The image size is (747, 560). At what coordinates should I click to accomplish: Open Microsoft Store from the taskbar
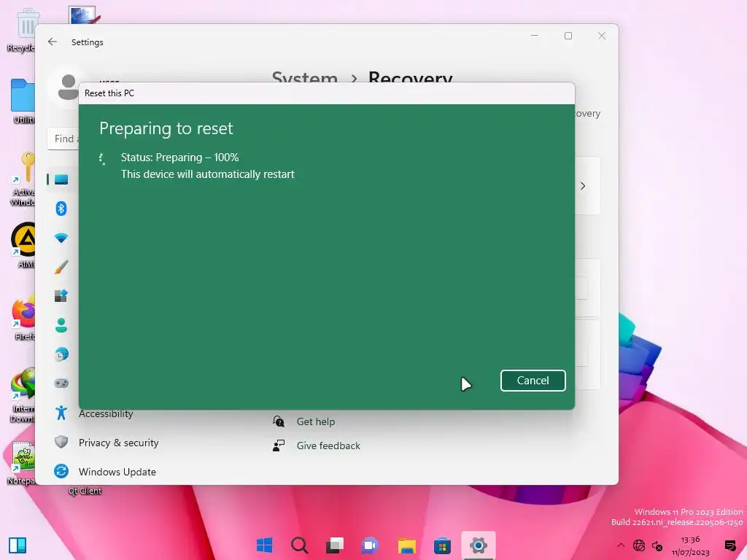click(x=442, y=545)
